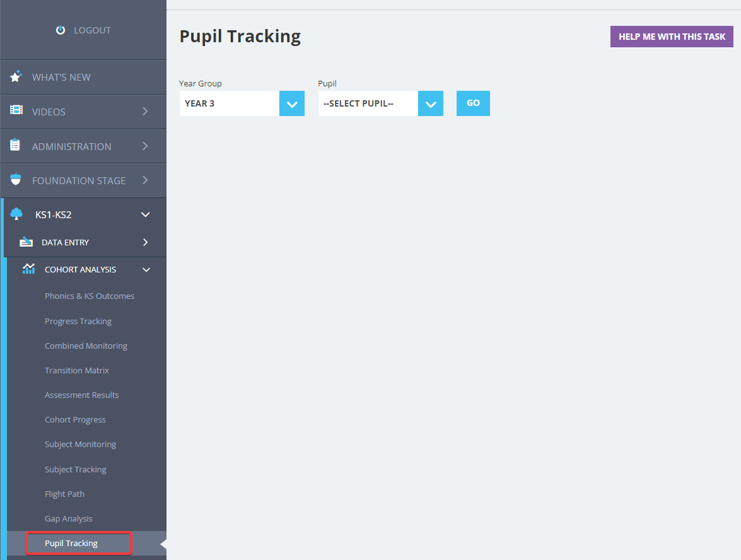Click the clipboard icon next to ADMINISTRATION
This screenshot has width=741, height=560.
click(x=15, y=146)
